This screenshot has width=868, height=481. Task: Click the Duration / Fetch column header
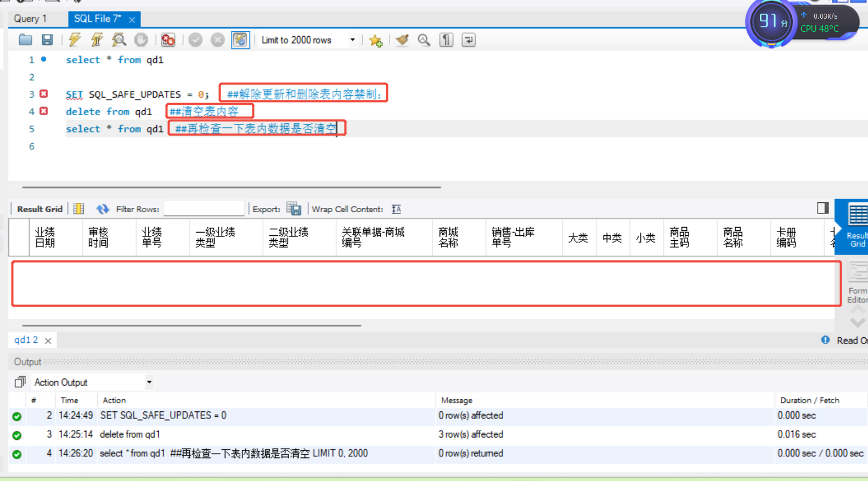coord(810,400)
